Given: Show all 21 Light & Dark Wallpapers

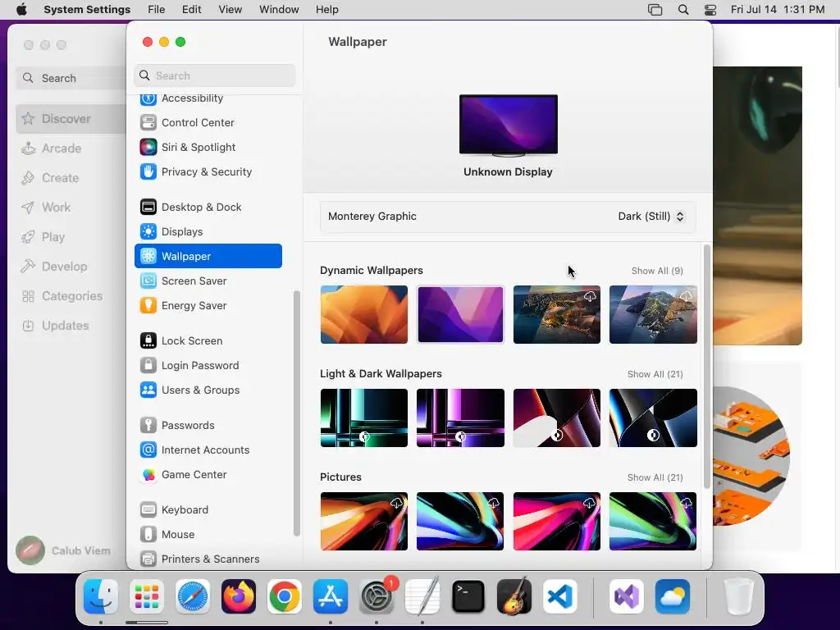Looking at the screenshot, I should click(x=655, y=374).
